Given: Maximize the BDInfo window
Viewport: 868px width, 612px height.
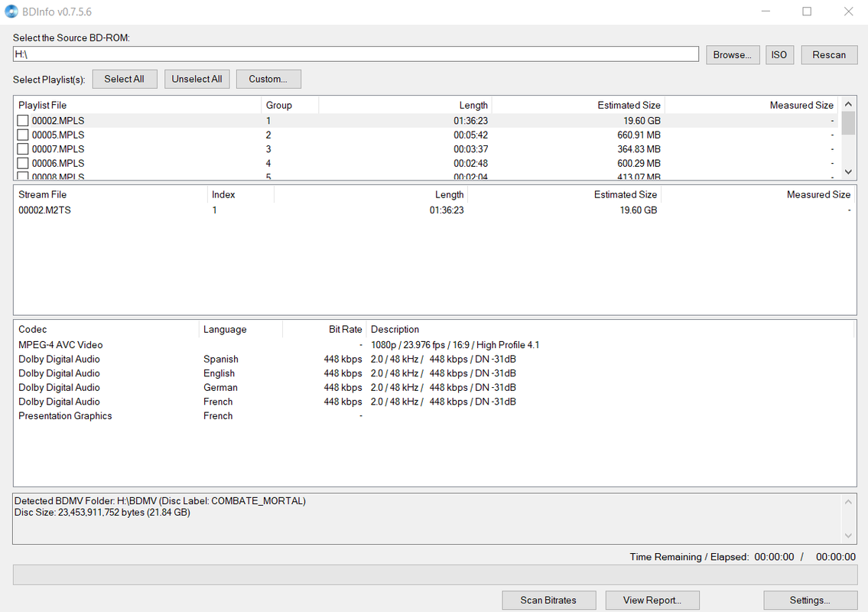Looking at the screenshot, I should pos(807,11).
